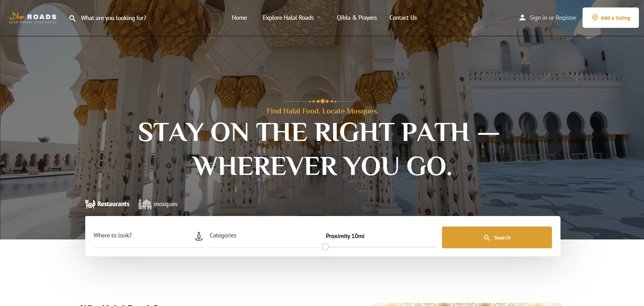644x306 pixels.
Task: Expand the Explore Halal Roads dropdown arrow
Action: [319, 17]
